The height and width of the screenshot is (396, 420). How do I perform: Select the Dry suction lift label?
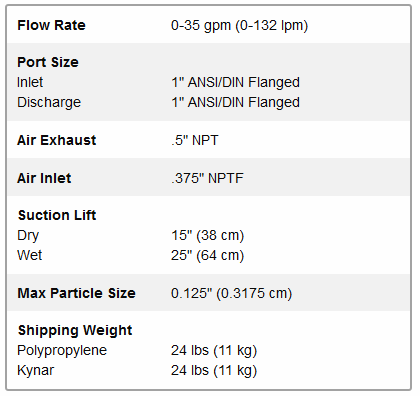28,235
